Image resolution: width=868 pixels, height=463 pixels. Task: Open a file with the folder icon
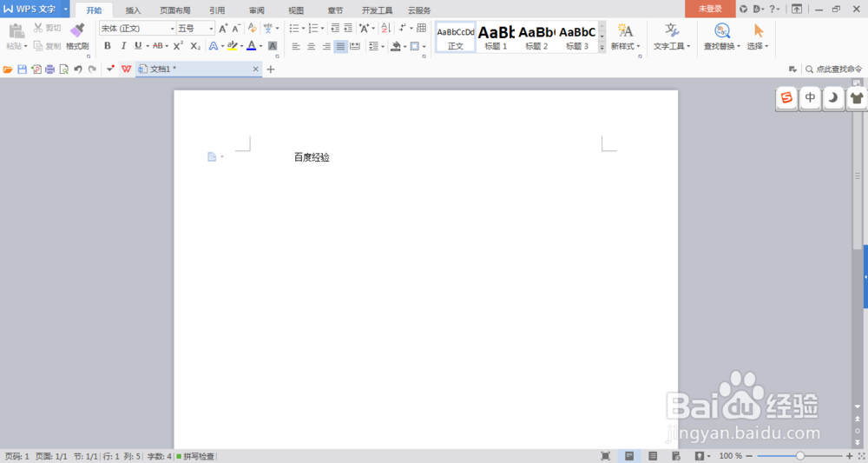(x=8, y=69)
